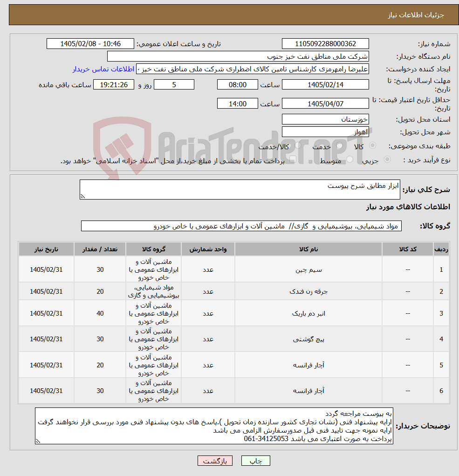Click the نام کالا column header

tap(308, 249)
